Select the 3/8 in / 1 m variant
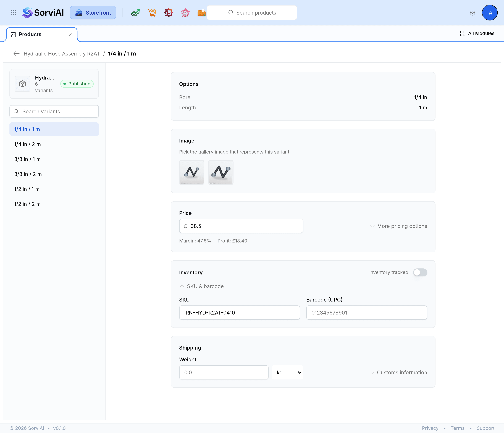 pos(54,159)
